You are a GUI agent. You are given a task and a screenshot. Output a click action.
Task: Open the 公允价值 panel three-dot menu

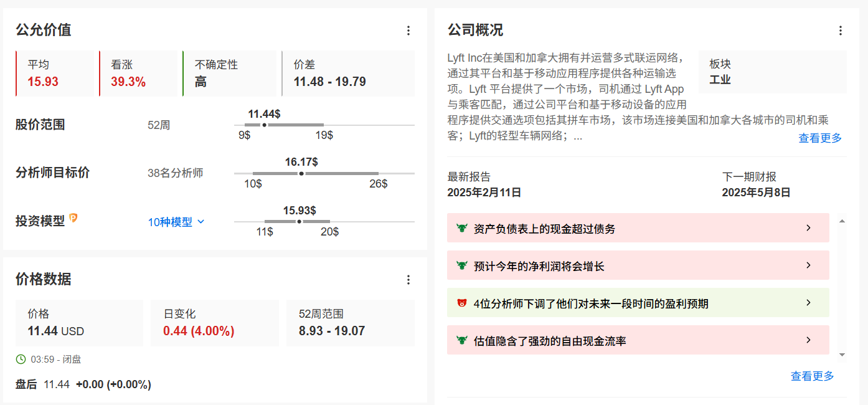pos(408,31)
